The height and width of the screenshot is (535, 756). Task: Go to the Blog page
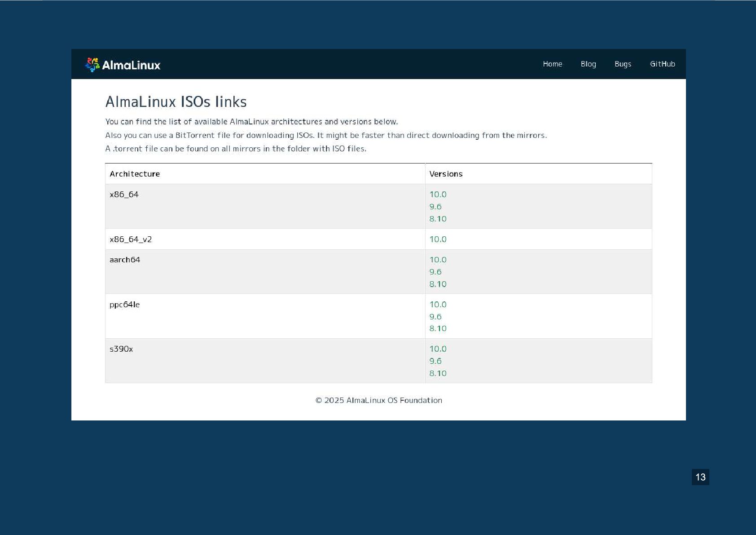(x=588, y=64)
